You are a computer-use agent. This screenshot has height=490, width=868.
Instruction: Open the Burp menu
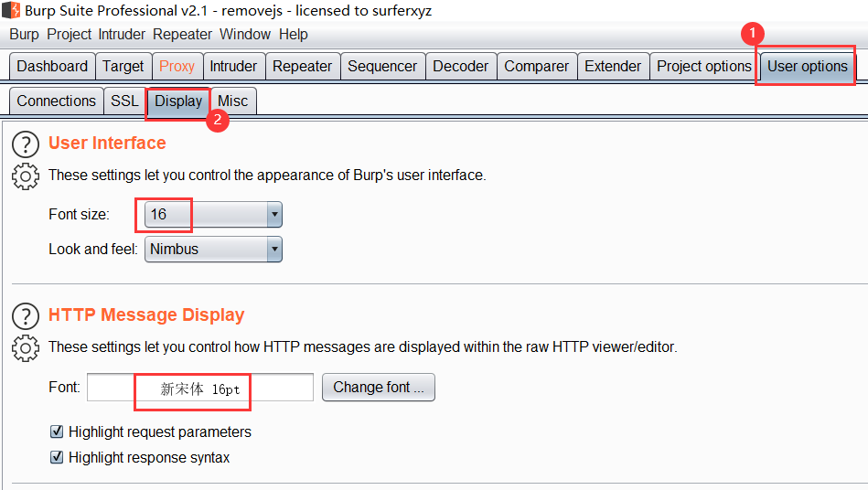click(25, 35)
